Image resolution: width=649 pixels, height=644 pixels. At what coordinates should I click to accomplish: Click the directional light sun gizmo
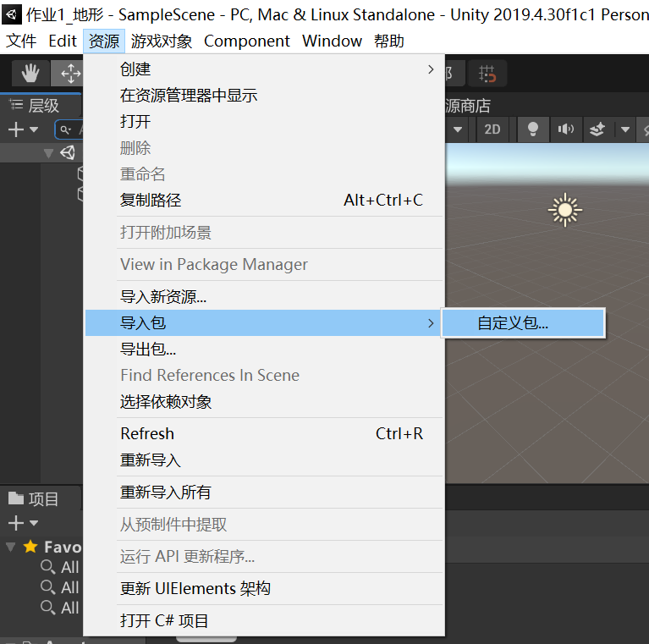(x=565, y=210)
